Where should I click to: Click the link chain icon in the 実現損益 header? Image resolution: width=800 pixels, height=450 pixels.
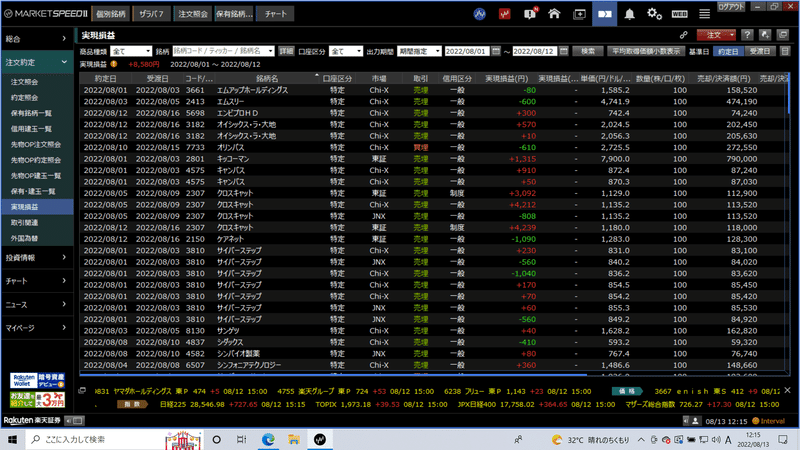point(683,35)
